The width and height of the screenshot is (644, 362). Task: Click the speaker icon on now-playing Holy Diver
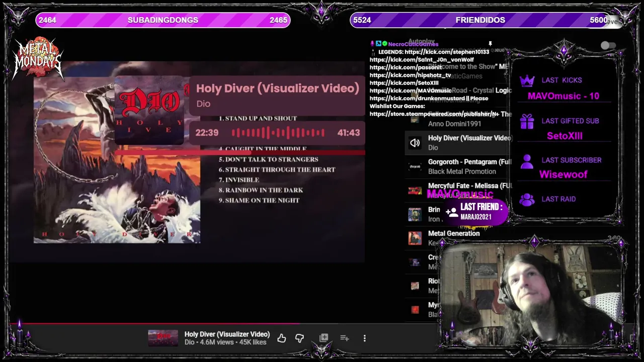coord(415,143)
